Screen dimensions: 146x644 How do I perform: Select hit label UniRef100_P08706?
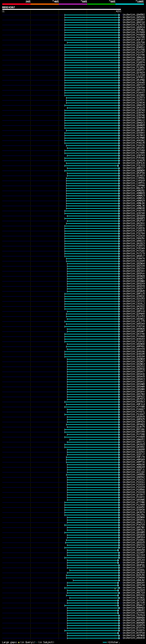[133, 326]
